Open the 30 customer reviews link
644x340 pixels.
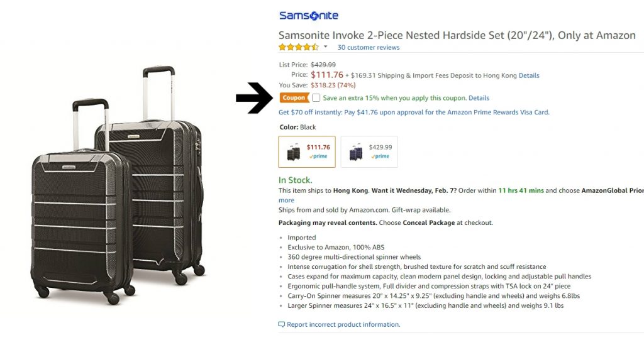pos(368,48)
